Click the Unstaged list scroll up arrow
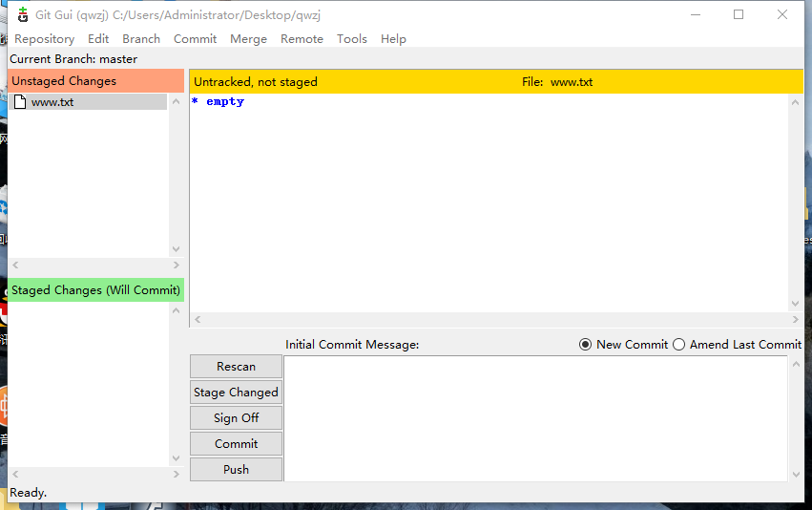The image size is (812, 510). (x=177, y=101)
